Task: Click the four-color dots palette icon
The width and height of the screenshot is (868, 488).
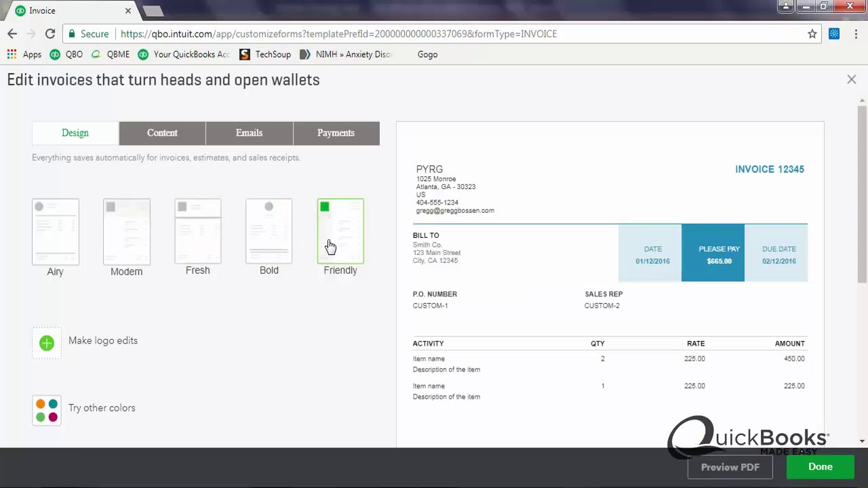Action: [47, 410]
